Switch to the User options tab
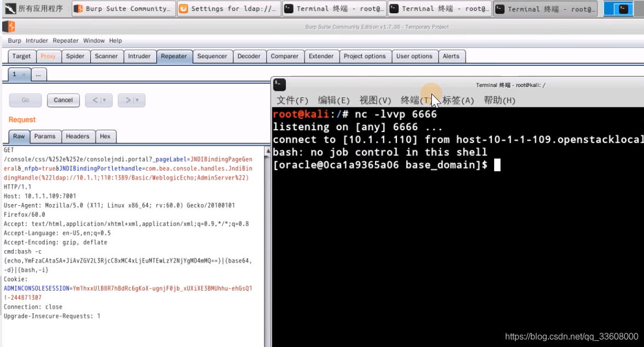 tap(414, 56)
